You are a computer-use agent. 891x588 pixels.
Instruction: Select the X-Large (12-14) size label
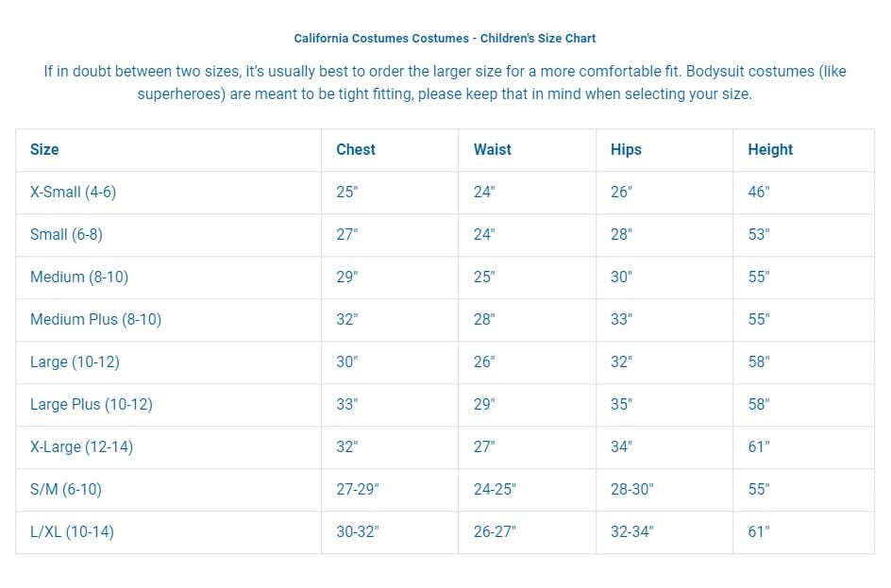[x=82, y=447]
